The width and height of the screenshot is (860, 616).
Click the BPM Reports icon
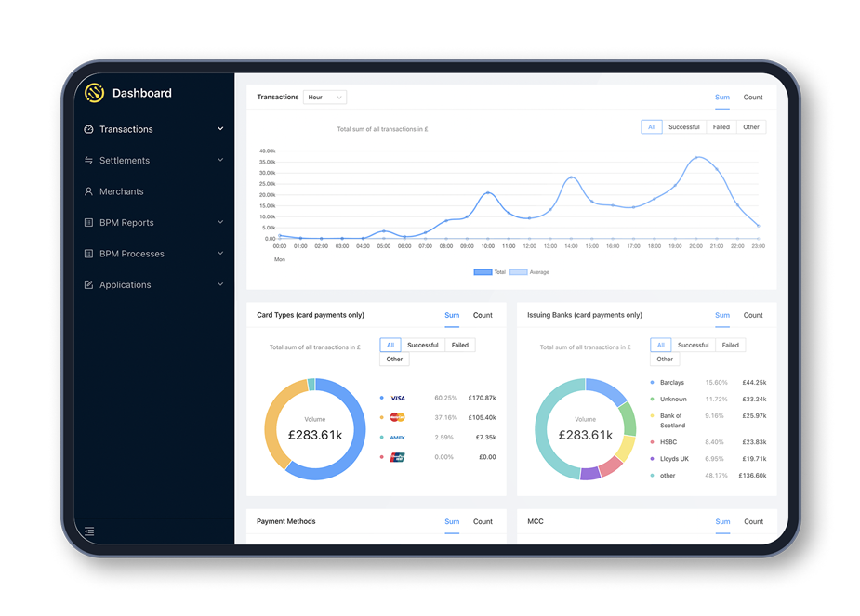88,222
